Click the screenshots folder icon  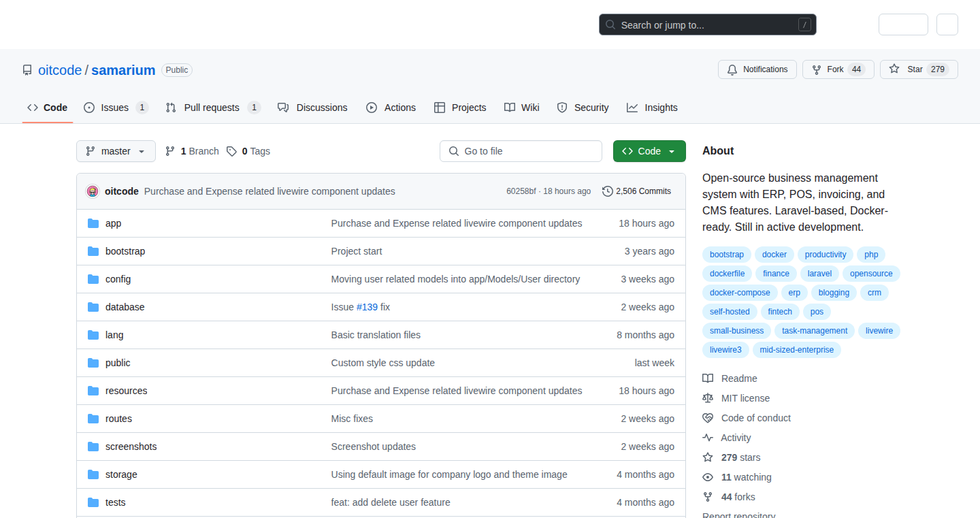tap(93, 447)
